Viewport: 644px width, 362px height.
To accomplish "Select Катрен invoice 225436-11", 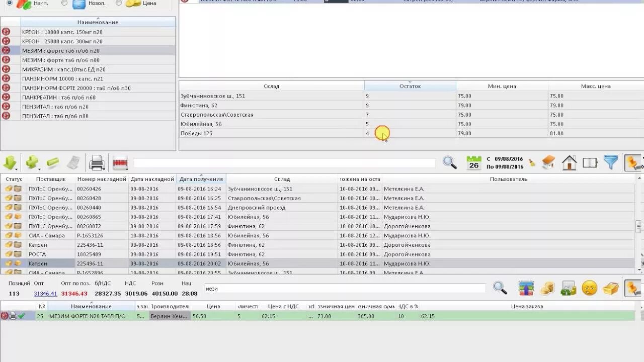I will [317, 245].
